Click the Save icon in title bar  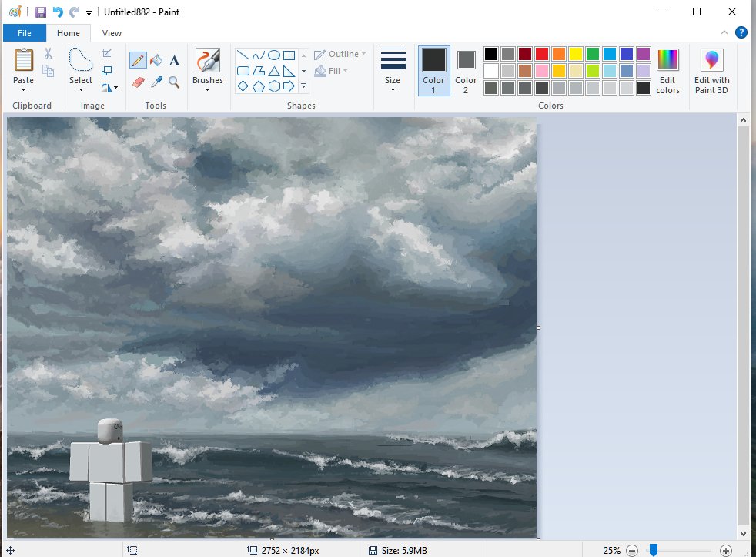(41, 12)
